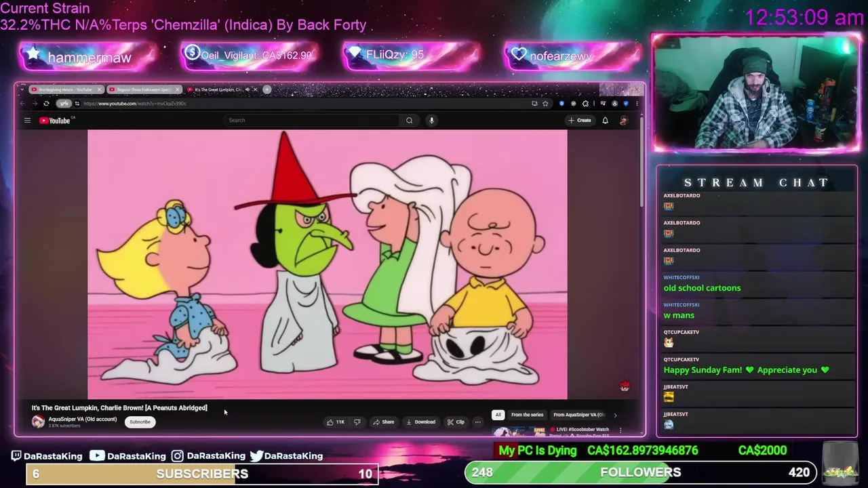Select the 'All' filter chip
868x488 pixels.
(x=498, y=415)
